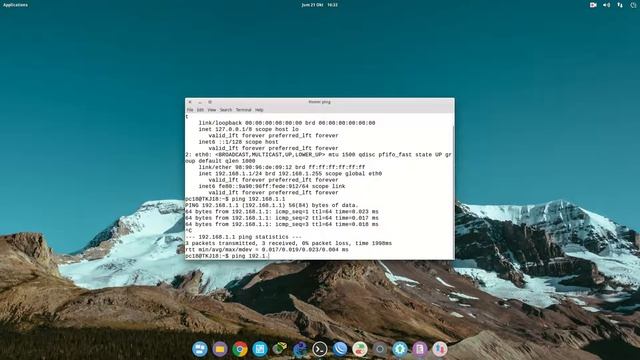Open the pink arrows icon in dock
This screenshot has width=640, height=360.
(440, 349)
